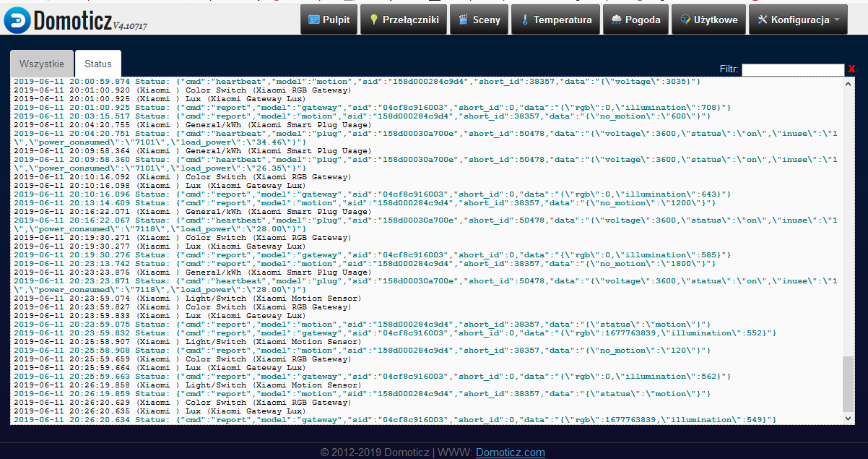Click the 20:23:59.074 Light/Switch log entry
The image size is (868, 459).
point(188,299)
